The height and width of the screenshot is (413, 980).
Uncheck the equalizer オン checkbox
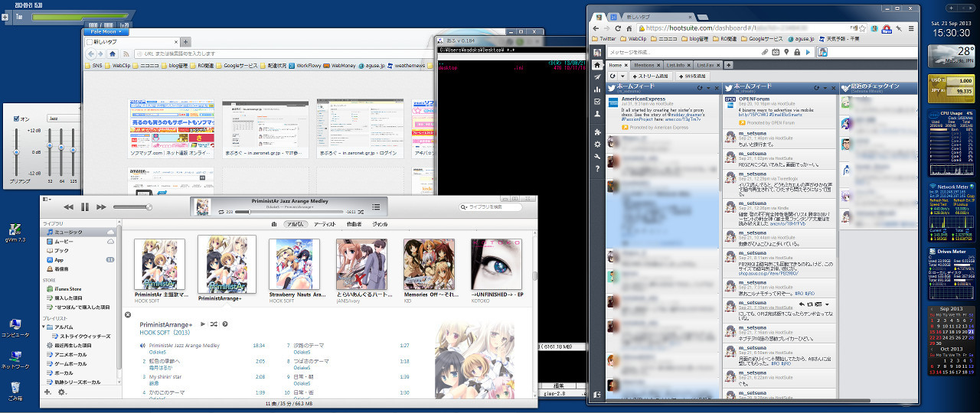(16, 119)
